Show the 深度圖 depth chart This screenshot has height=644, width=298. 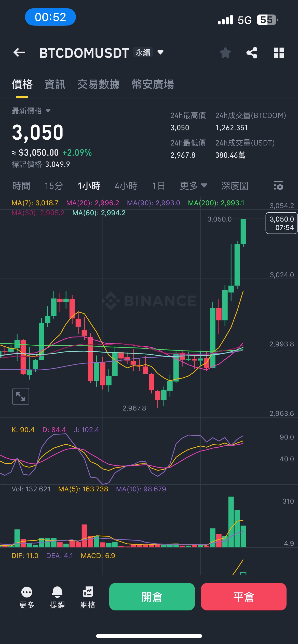click(235, 186)
